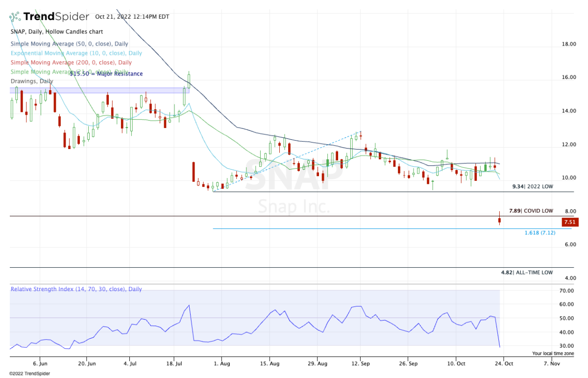Toggle the Simple Moving Average 200 legend
Screen dimensions: 588x378
pyautogui.click(x=71, y=62)
